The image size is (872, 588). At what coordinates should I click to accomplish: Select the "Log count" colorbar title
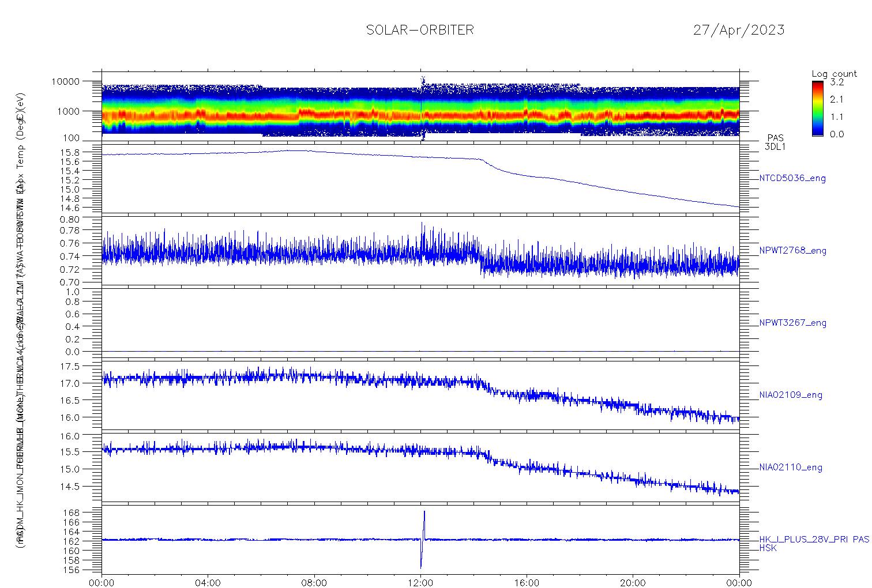tap(835, 74)
